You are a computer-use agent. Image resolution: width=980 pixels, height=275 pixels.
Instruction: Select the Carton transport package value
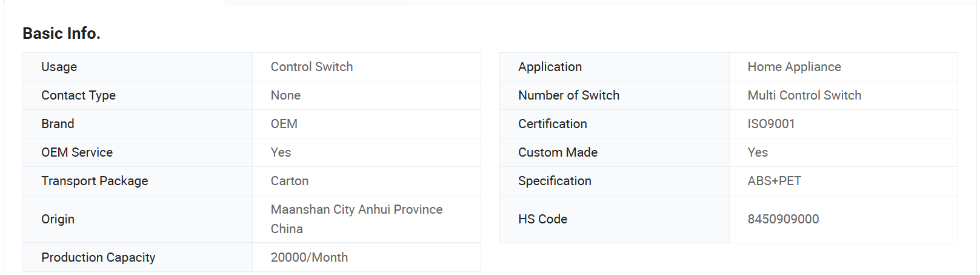click(290, 181)
